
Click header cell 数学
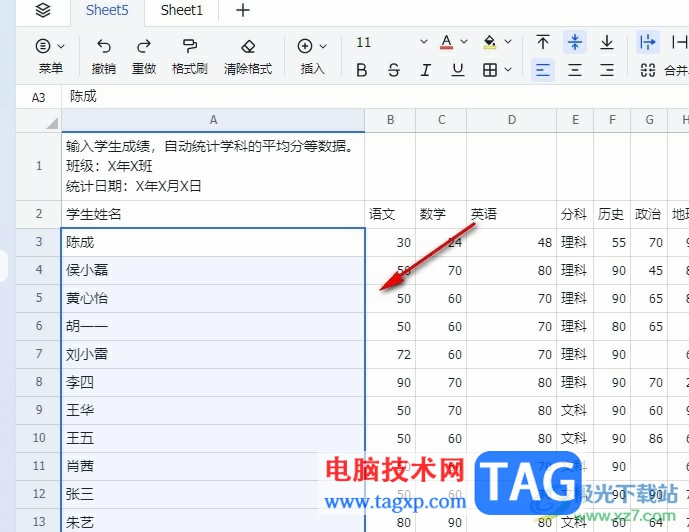coord(441,214)
